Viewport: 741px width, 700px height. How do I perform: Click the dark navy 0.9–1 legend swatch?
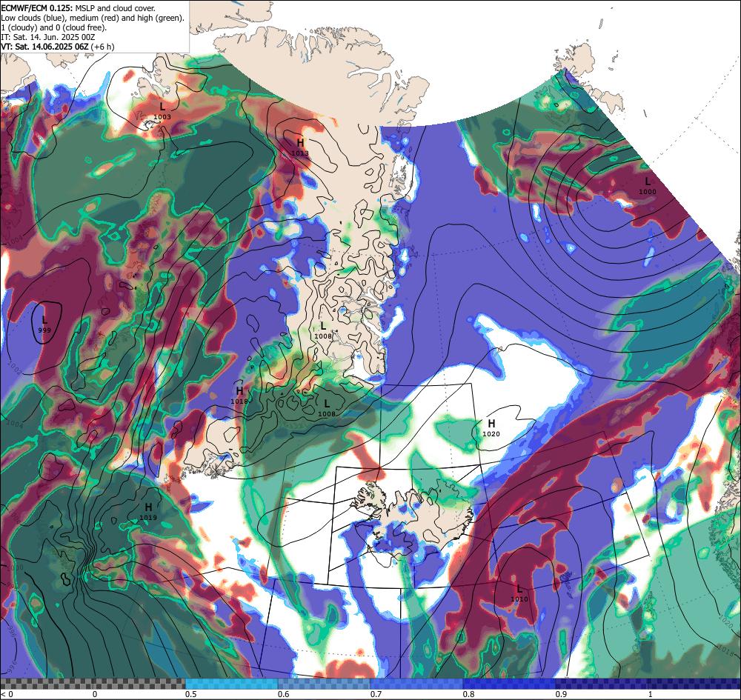[x=648, y=684]
